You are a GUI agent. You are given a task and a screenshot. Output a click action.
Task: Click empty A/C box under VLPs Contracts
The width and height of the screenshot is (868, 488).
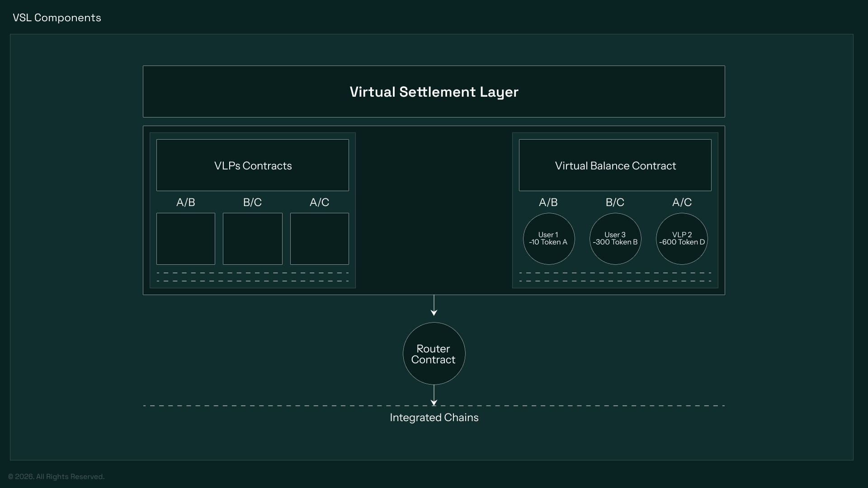tap(320, 239)
